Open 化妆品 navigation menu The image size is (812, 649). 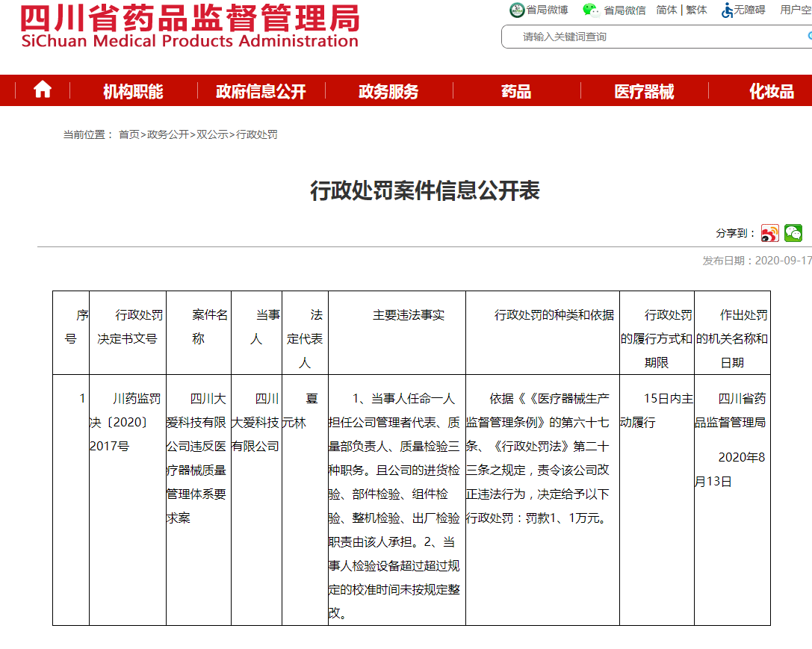[772, 92]
